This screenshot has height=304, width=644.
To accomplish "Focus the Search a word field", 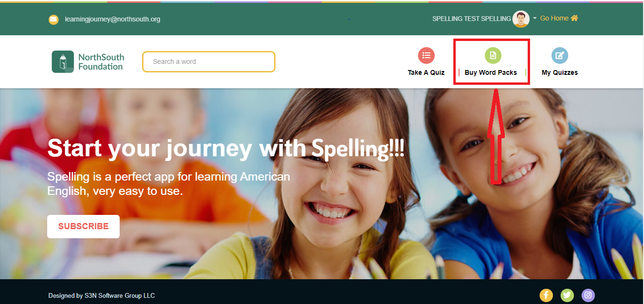I will tap(209, 61).
